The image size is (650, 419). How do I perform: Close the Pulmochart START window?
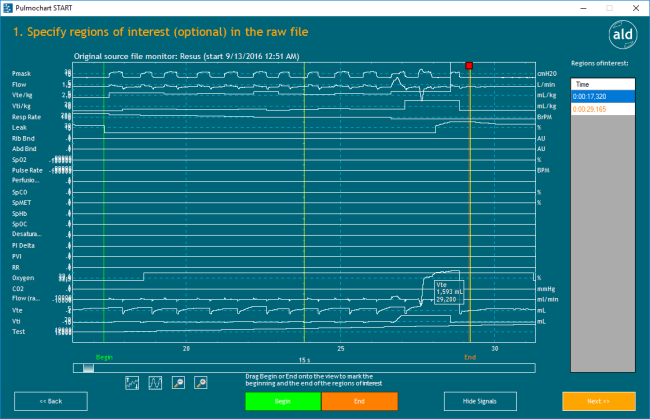click(632, 6)
